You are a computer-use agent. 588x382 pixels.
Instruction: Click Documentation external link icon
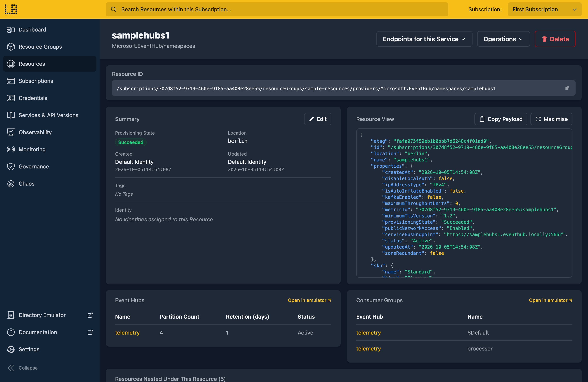(90, 332)
